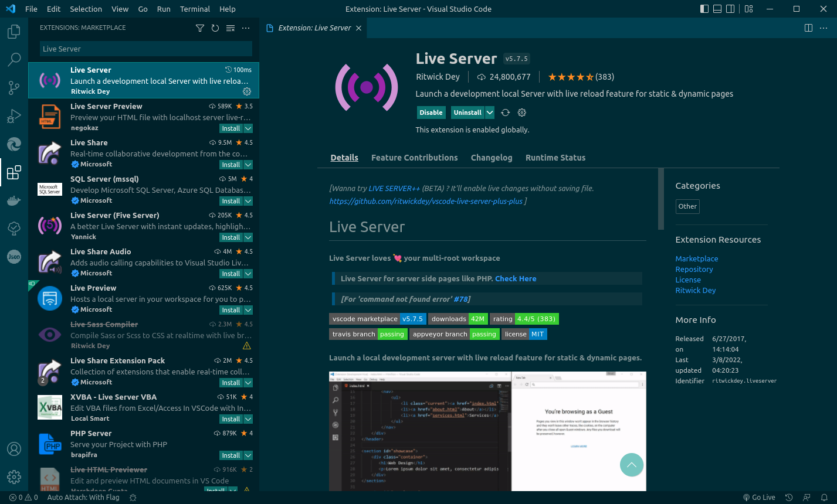Open the Explorer view
This screenshot has width=837, height=504.
(x=13, y=31)
